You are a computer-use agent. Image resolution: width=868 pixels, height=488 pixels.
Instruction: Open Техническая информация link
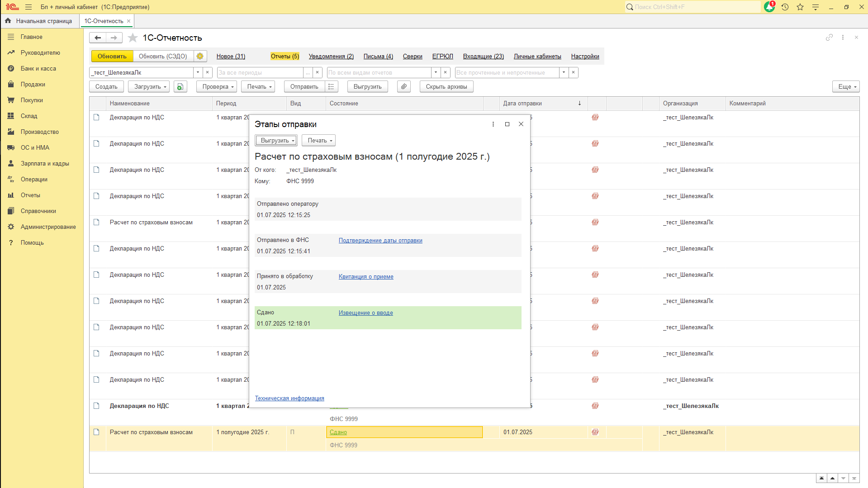coord(289,398)
